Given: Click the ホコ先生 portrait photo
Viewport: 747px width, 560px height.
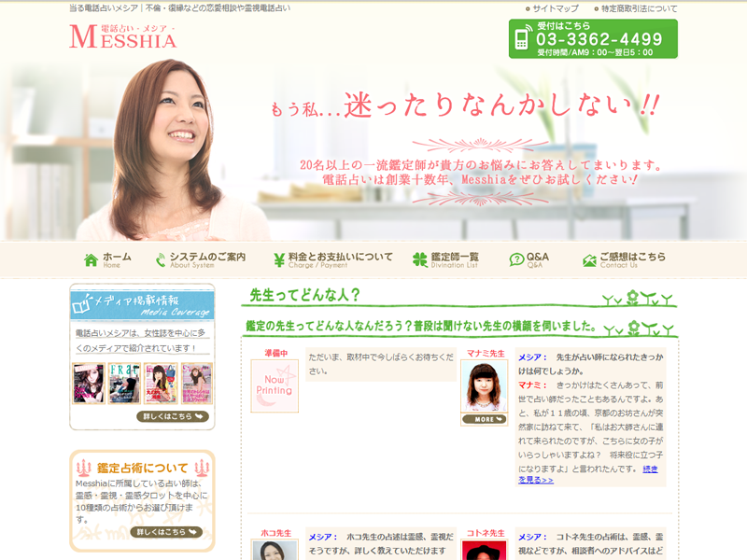Looking at the screenshot, I should [x=275, y=550].
